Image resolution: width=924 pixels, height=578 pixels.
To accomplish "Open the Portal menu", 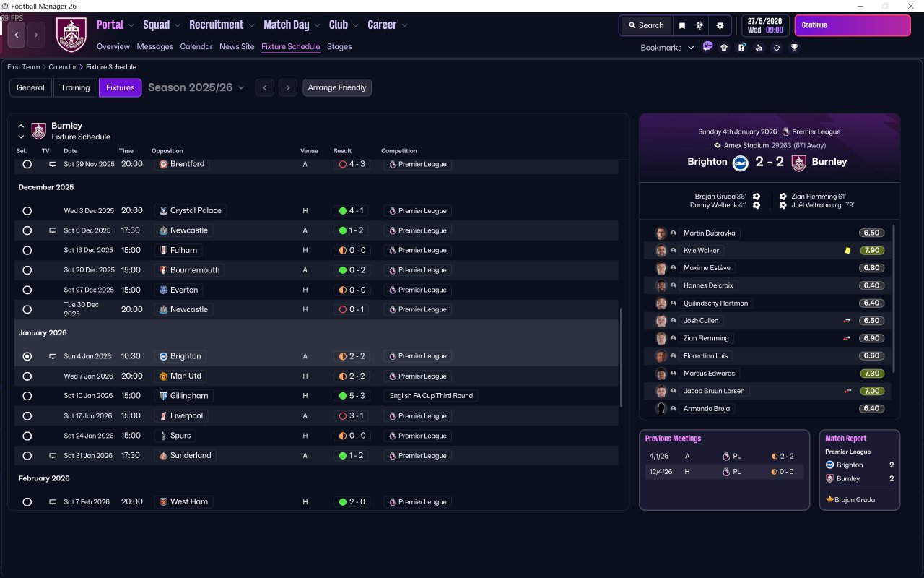I will [110, 25].
